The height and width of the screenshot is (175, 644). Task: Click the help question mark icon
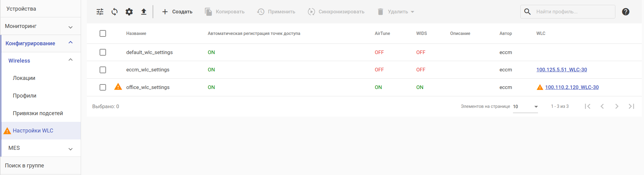(625, 12)
